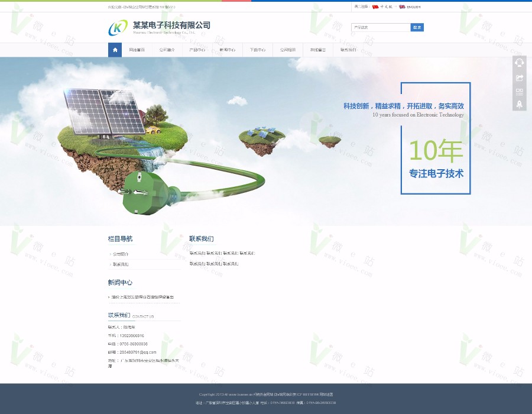This screenshot has height=414, width=532.
Task: Open online customer service headset icon
Action: (x=520, y=62)
